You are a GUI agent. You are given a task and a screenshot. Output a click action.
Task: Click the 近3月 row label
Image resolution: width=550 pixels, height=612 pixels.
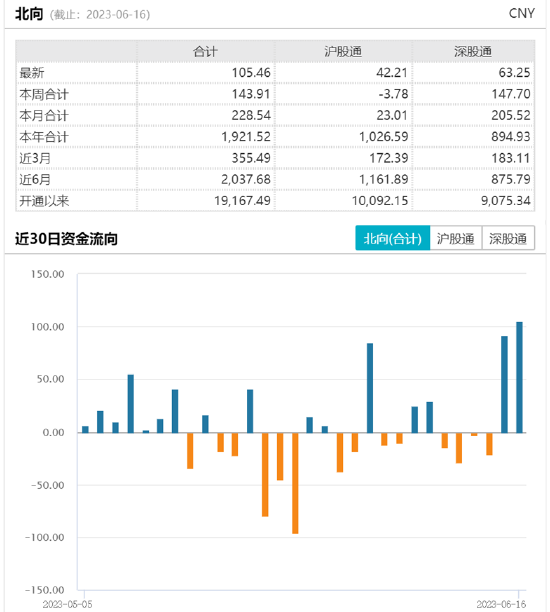(35, 158)
